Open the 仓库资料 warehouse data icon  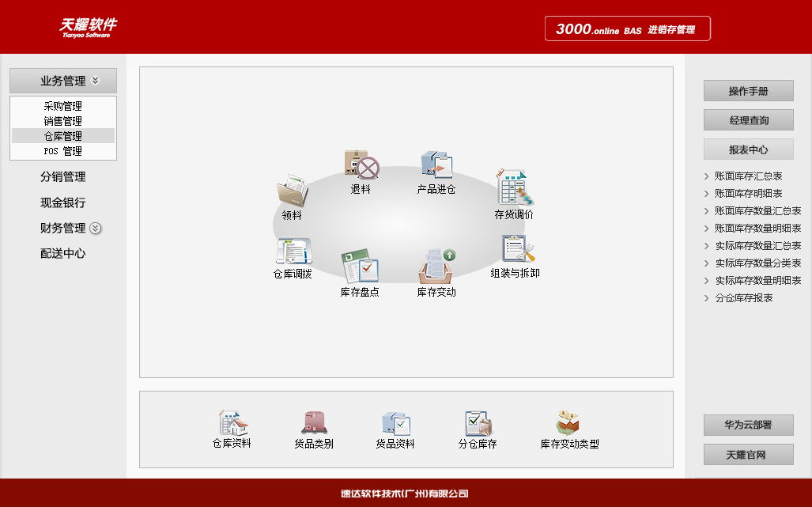point(232,425)
